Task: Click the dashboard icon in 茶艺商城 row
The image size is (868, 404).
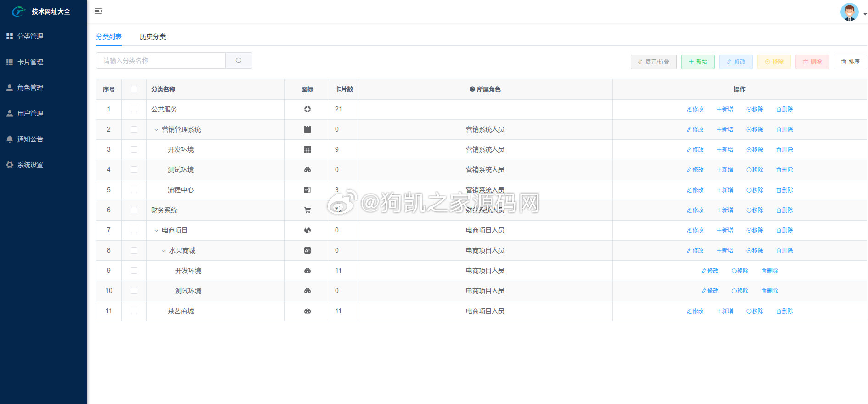Action: 308,311
